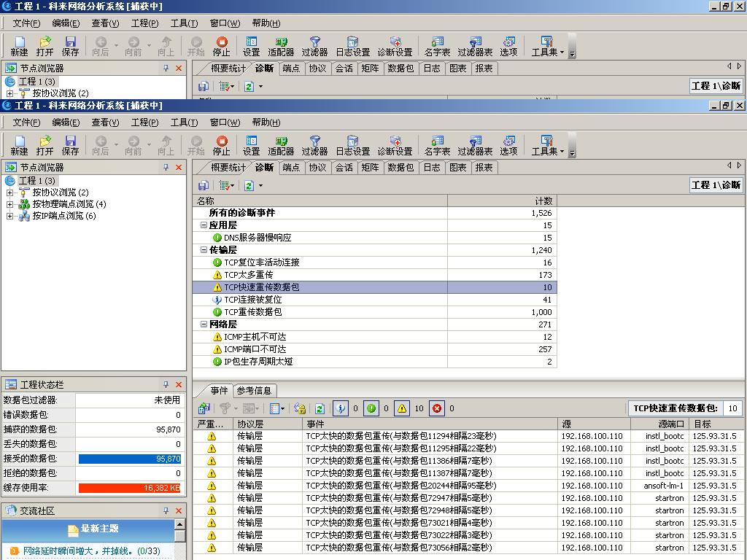Click 名字表 in the lower window toolbar
Screen dimensions: 747x560
pos(437,145)
